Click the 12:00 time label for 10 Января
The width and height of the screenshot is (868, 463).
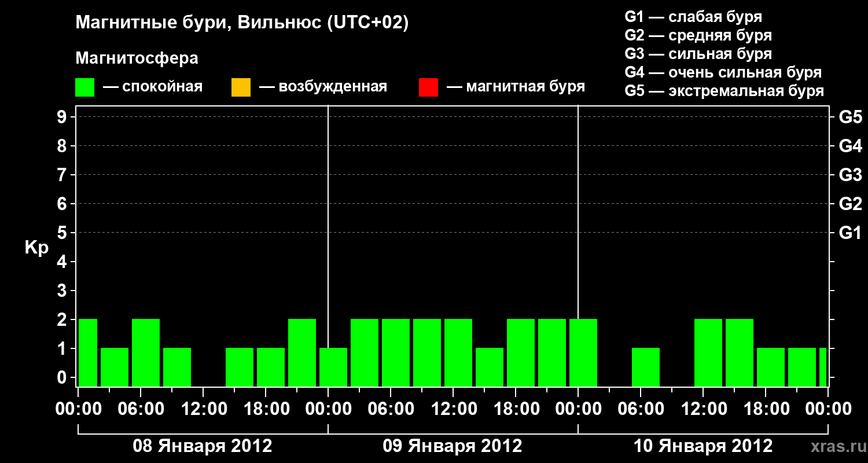[703, 409]
